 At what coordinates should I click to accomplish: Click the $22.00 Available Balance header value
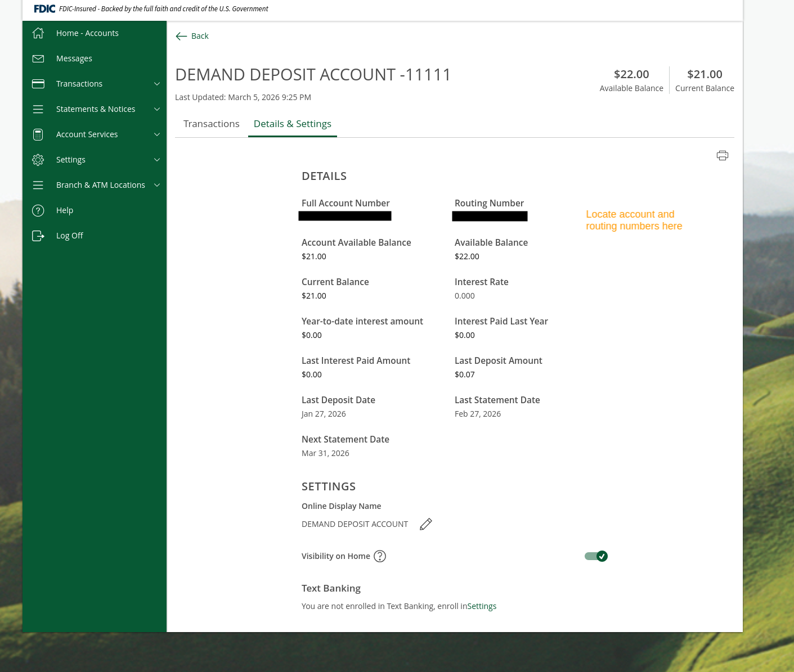coord(631,74)
